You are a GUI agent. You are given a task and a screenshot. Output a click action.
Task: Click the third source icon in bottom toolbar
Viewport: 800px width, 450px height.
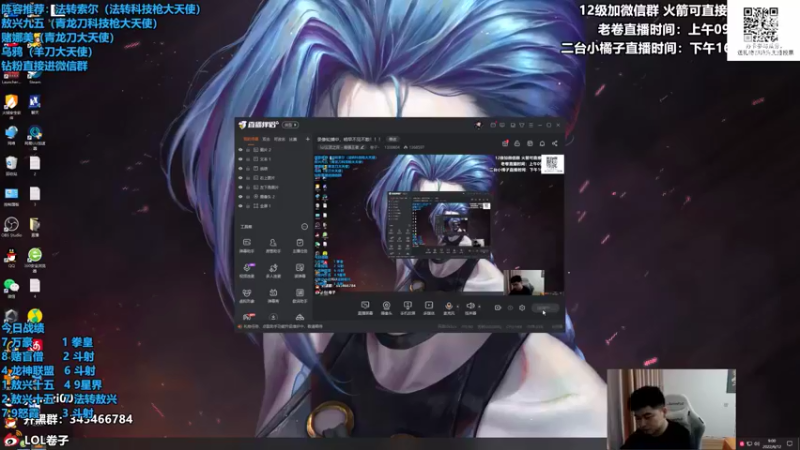pos(407,308)
